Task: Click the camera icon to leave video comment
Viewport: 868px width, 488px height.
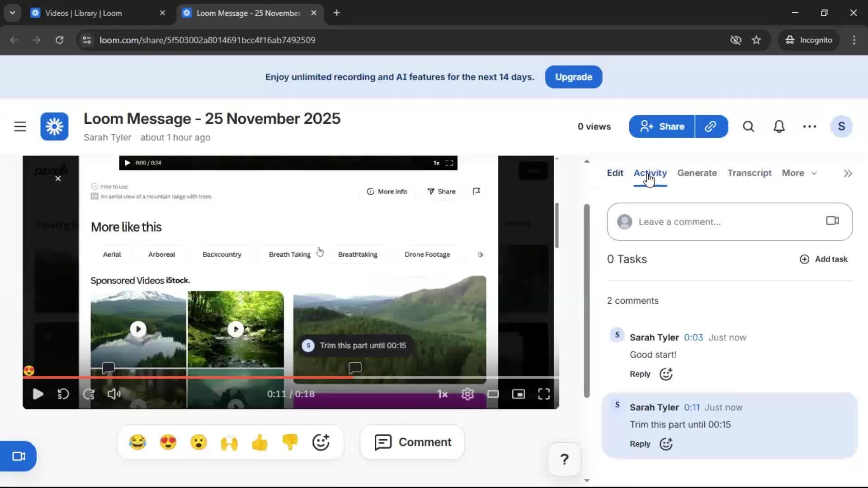Action: pyautogui.click(x=832, y=221)
